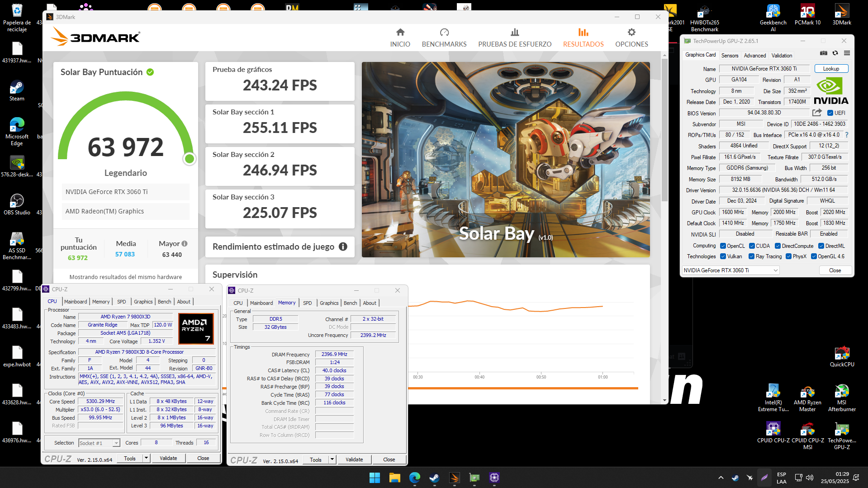This screenshot has width=868, height=488.
Task: Toggle UEFI checkbox in GPU-Z
Action: (x=830, y=113)
